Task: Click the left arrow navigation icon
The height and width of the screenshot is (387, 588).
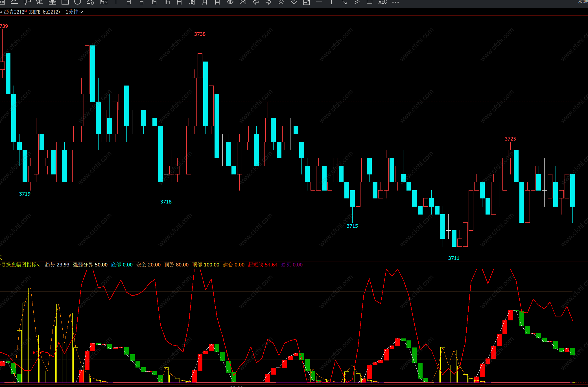Action: [256, 2]
